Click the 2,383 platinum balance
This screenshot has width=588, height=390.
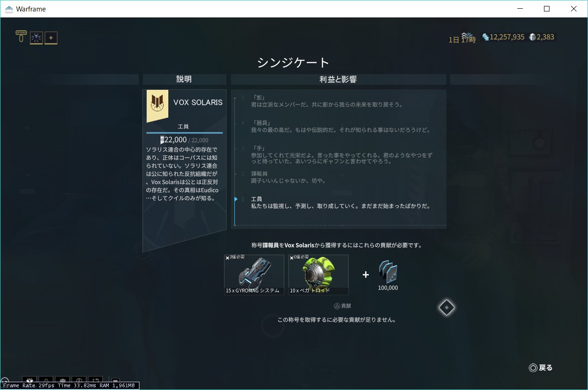coord(545,37)
